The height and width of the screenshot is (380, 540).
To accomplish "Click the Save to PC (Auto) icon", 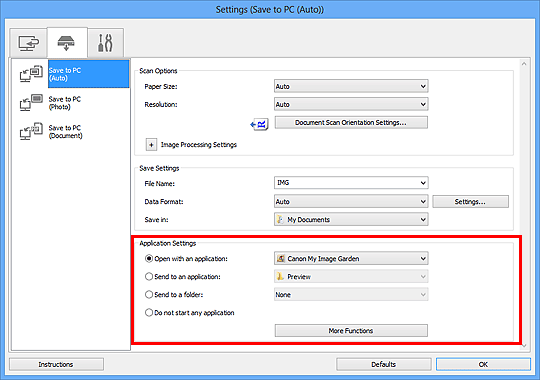I will point(31,74).
